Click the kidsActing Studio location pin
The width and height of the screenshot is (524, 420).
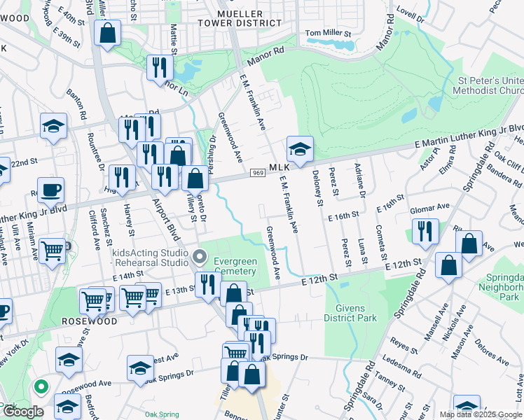point(200,258)
